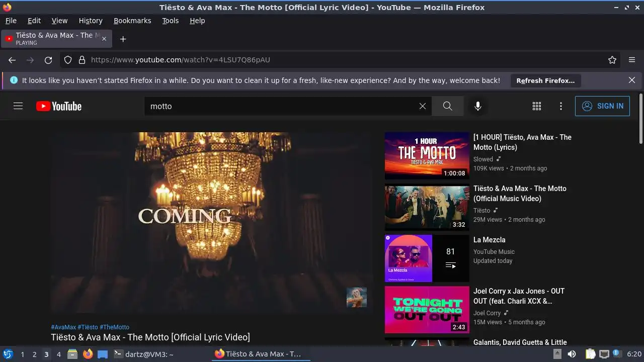Open the YouTube apps grid

(537, 106)
